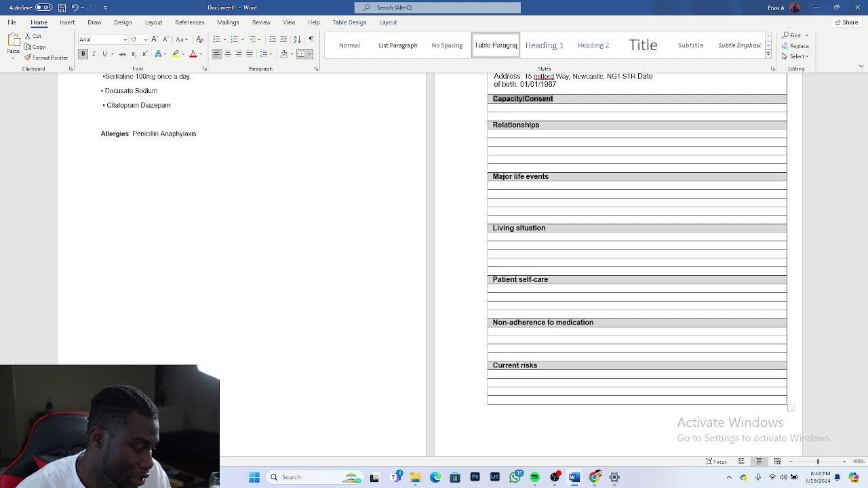Justify the text
Image resolution: width=868 pixels, height=488 pixels.
click(250, 54)
